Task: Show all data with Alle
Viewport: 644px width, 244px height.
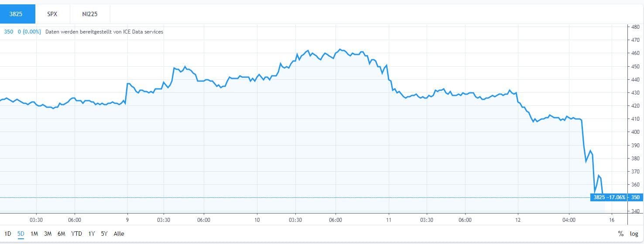Action: coord(119,234)
